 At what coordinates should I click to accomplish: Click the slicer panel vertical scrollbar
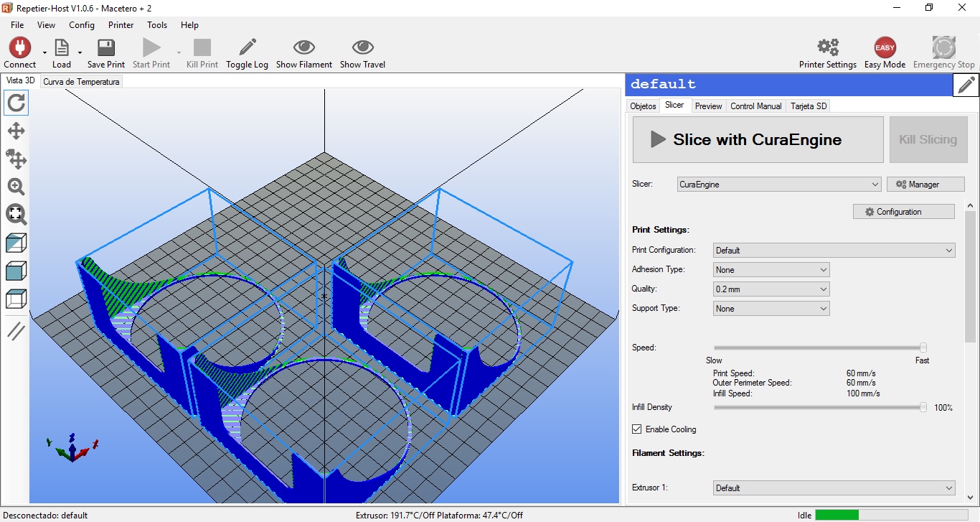(970, 276)
